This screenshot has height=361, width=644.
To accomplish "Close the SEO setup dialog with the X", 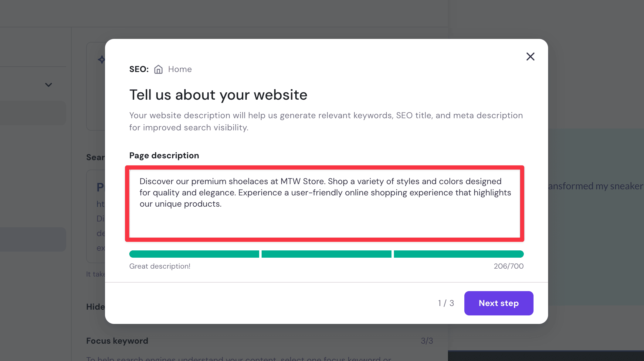I will (x=530, y=57).
